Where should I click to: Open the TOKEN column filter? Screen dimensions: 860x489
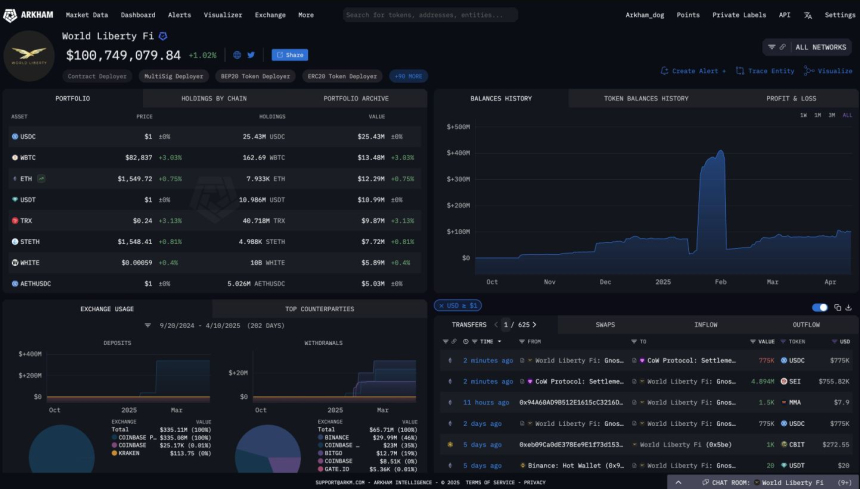point(783,342)
